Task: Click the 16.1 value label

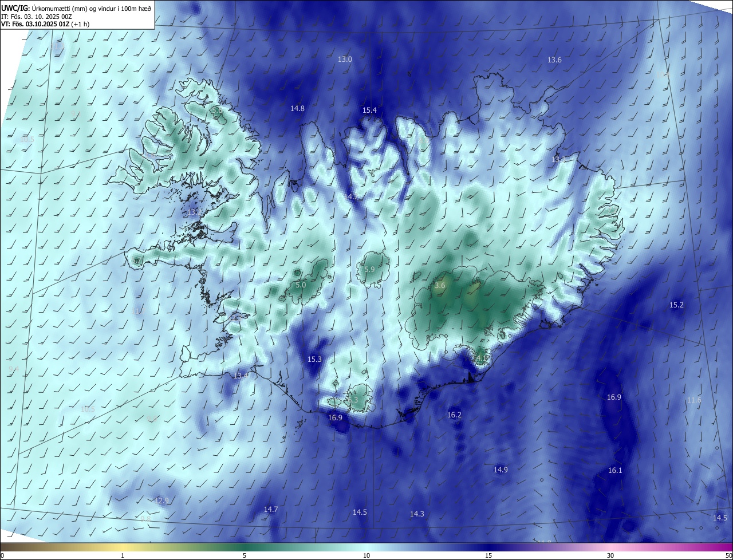Action: coord(614,470)
